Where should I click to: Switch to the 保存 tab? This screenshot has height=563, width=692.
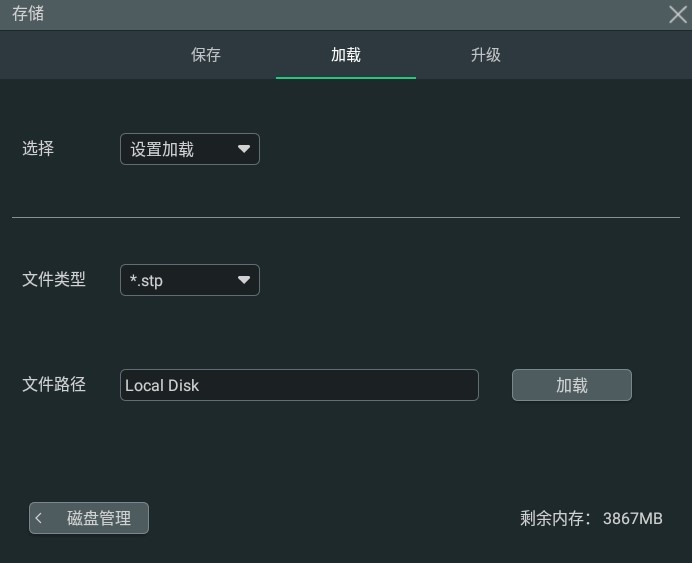point(206,55)
